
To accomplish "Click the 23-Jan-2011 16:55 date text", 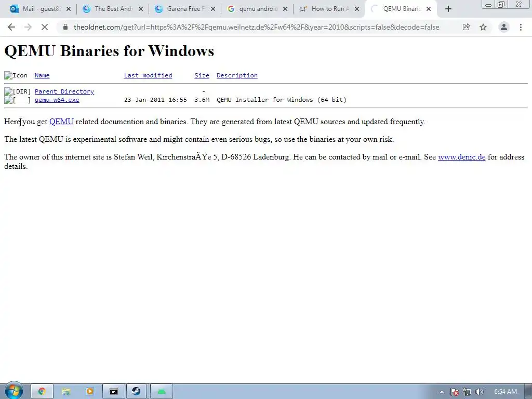I will click(x=155, y=100).
